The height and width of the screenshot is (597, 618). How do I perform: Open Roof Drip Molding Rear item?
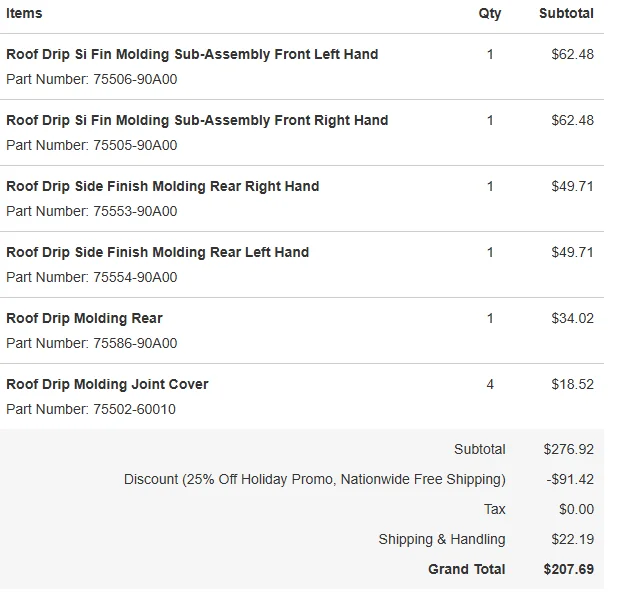84,318
